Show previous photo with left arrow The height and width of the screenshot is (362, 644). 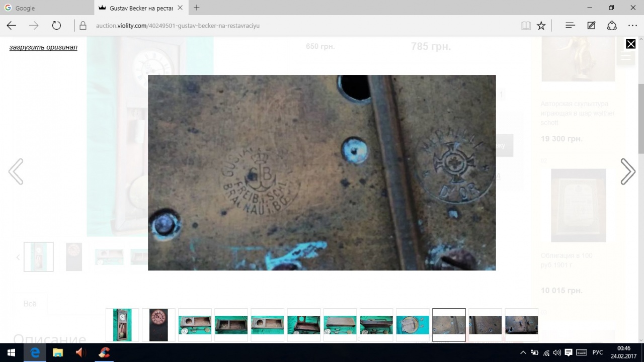coord(16,171)
